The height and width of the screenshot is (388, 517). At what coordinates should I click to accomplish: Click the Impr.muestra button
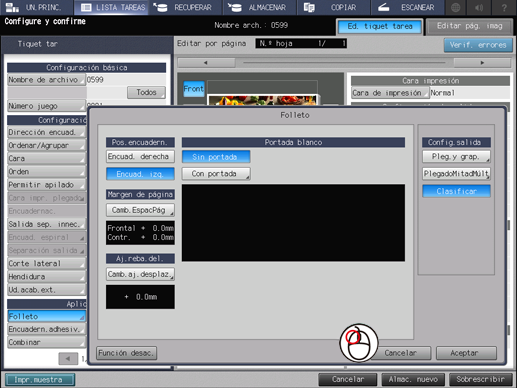[40, 380]
